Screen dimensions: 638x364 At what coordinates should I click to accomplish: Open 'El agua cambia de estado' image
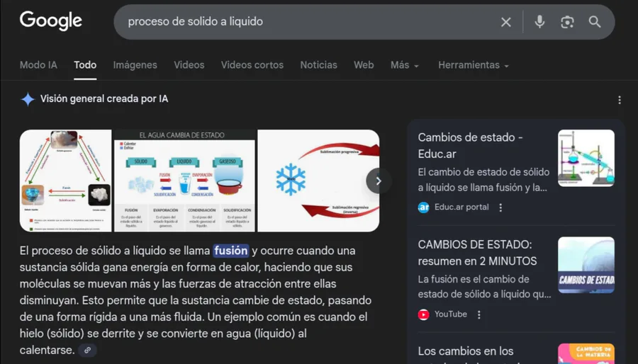click(184, 181)
